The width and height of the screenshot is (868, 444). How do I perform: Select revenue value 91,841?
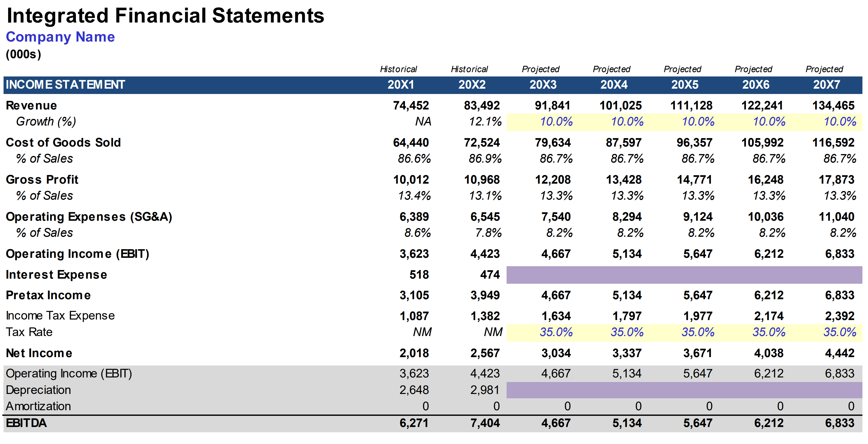[553, 105]
